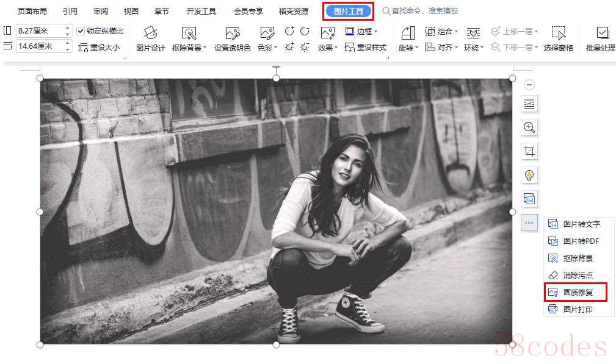Image resolution: width=616 pixels, height=364 pixels.
Task: Click the 批量处理 batch processing icon
Action: 600,38
